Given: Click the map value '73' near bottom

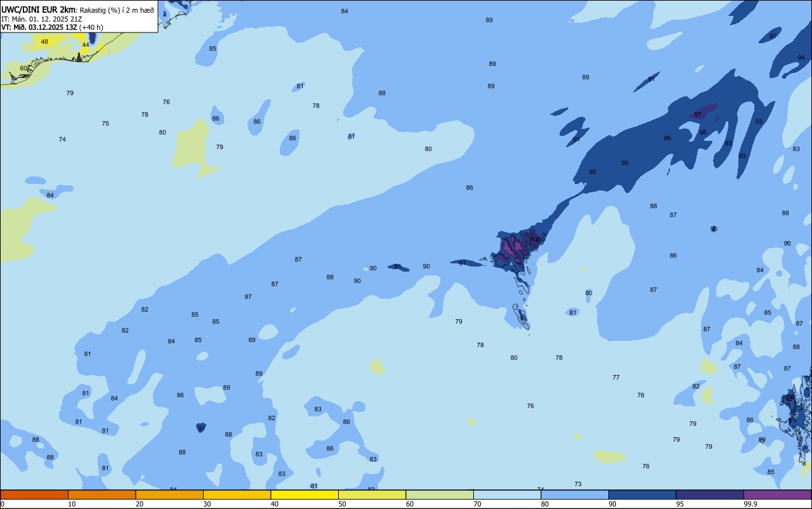Looking at the screenshot, I should [578, 484].
